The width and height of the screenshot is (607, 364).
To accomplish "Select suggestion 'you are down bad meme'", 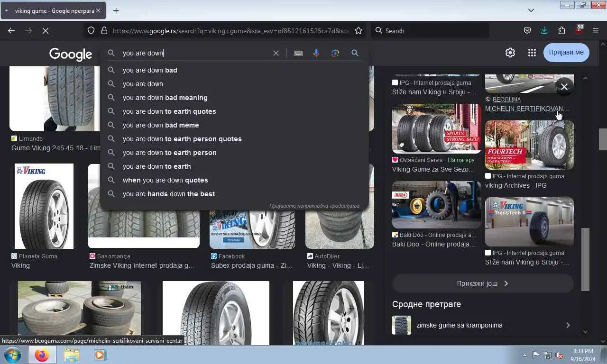I will pyautogui.click(x=234, y=125).
